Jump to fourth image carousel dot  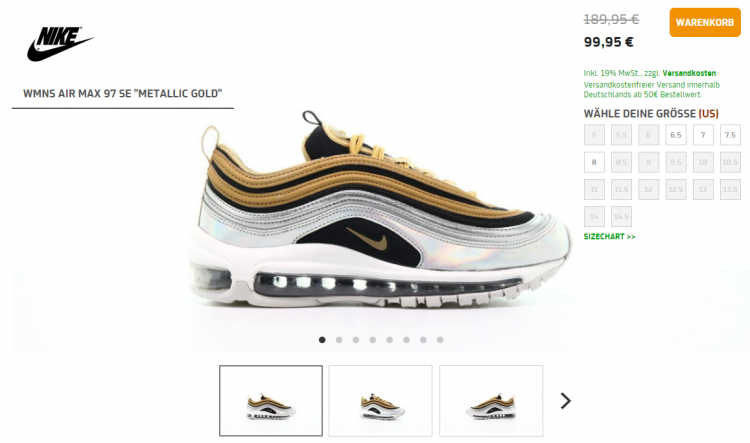[x=373, y=340]
